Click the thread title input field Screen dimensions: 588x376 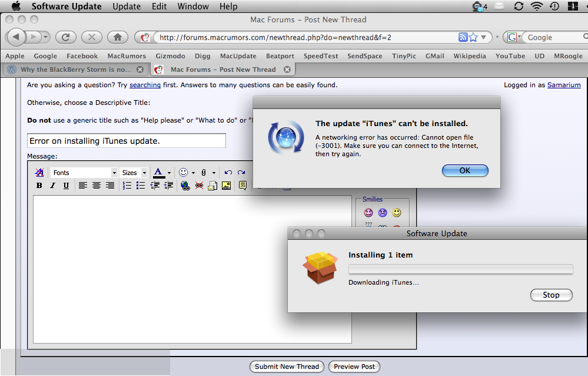tap(127, 140)
